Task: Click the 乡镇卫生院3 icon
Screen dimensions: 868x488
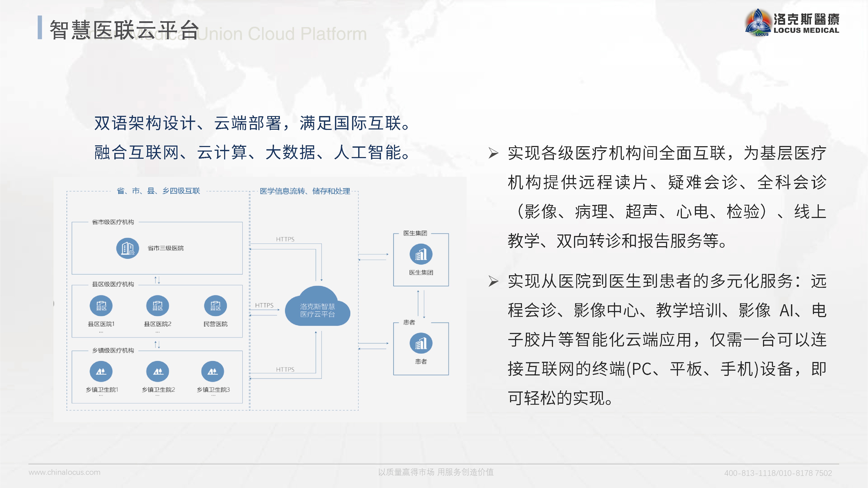Action: click(213, 372)
